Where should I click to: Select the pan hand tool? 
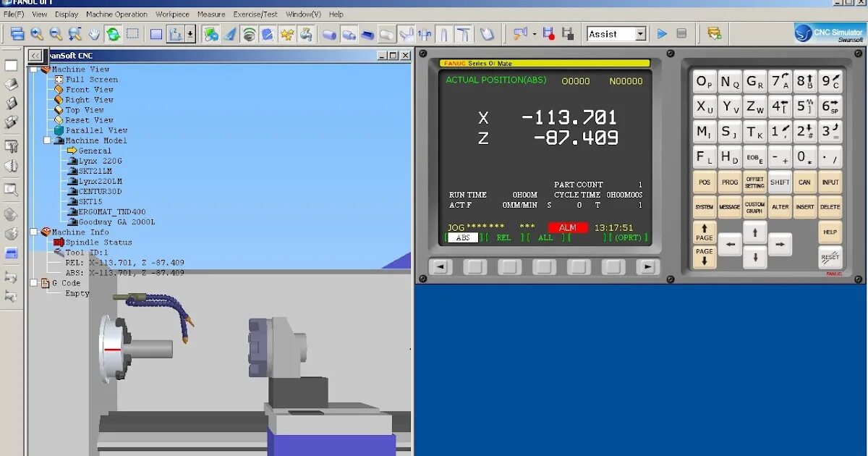click(94, 34)
